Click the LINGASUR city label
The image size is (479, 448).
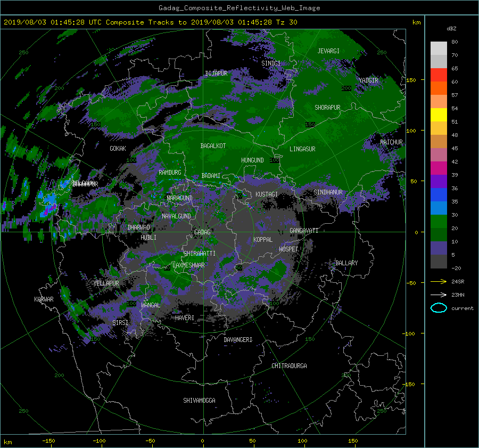click(302, 149)
